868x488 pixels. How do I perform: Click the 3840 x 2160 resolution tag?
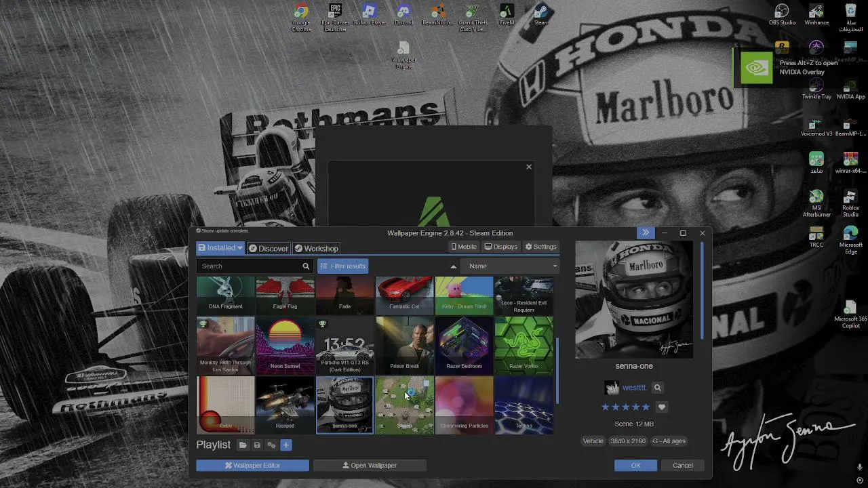click(628, 441)
